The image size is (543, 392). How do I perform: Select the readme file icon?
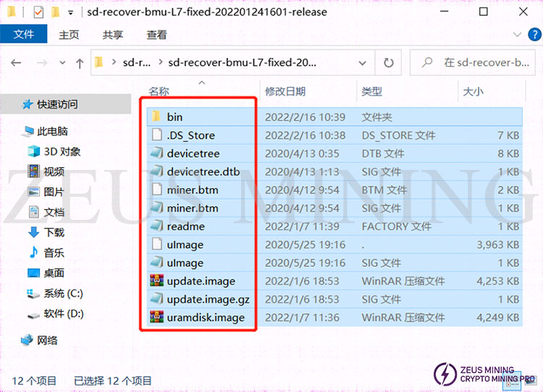point(157,226)
